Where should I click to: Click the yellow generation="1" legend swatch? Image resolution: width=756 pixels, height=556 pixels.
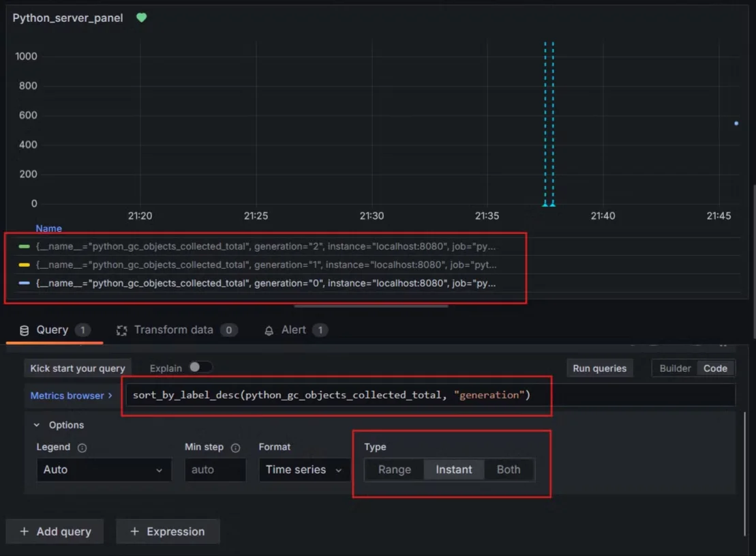(24, 265)
